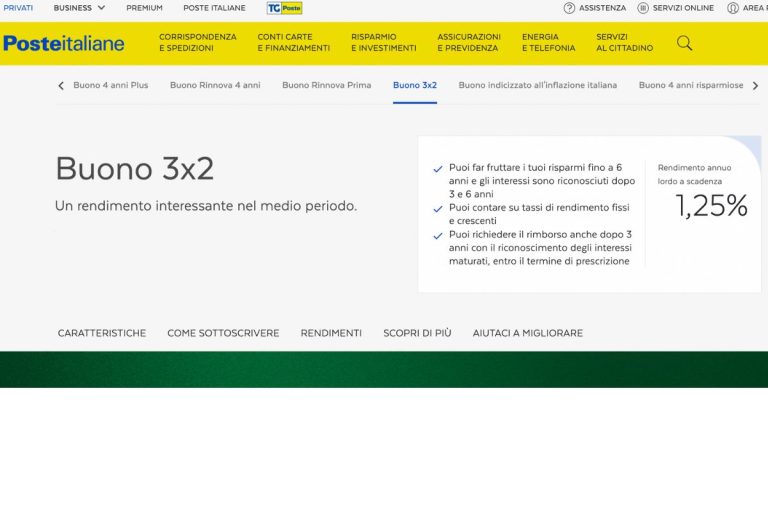Screen dimensions: 768x512
Task: Click the 1,25% yield value
Action: tap(712, 206)
